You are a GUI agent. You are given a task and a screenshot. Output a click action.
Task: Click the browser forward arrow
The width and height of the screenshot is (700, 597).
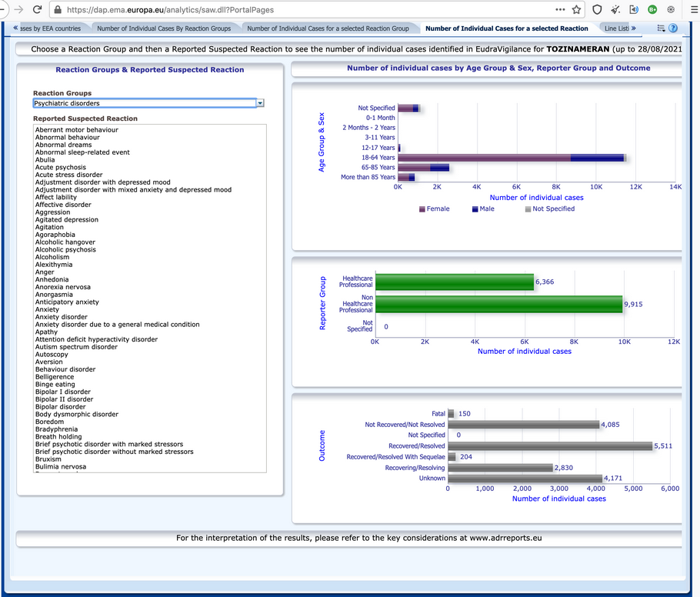tap(18, 9)
